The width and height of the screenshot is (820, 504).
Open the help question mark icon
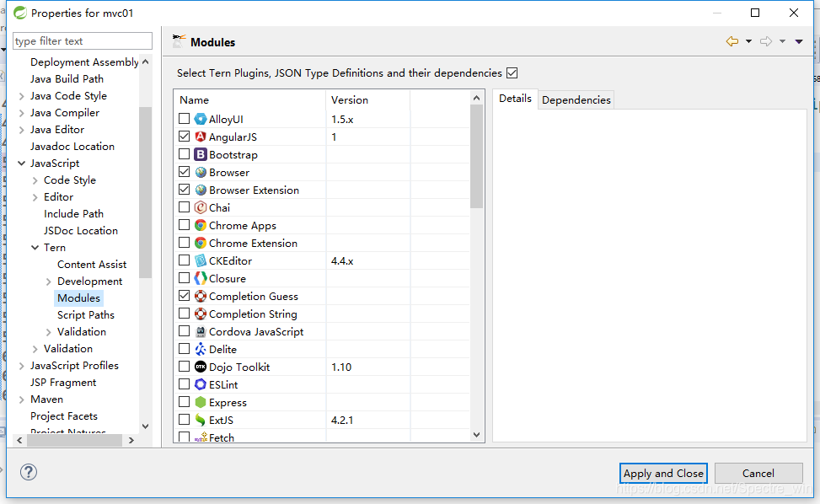point(29,472)
